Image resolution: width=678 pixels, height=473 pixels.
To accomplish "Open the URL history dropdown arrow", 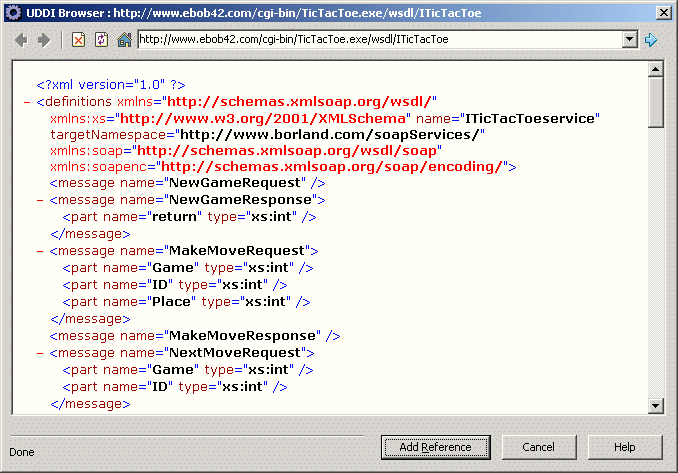I will [630, 39].
